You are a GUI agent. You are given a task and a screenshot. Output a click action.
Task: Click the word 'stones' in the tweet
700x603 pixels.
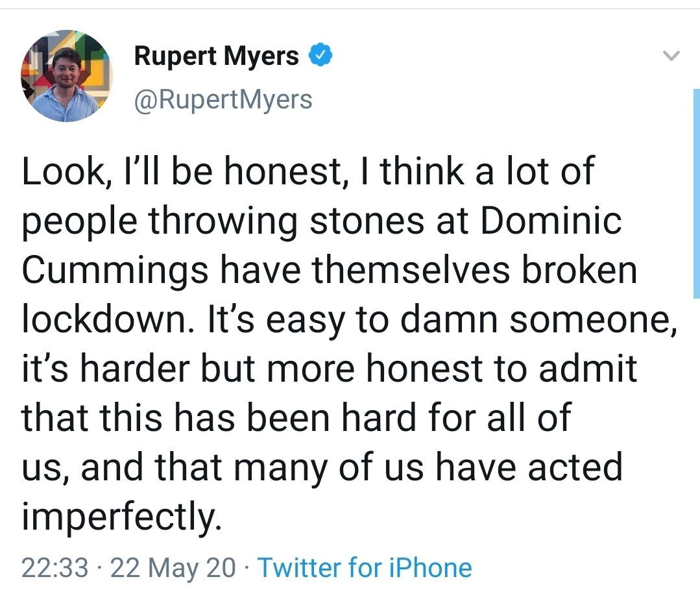click(367, 221)
